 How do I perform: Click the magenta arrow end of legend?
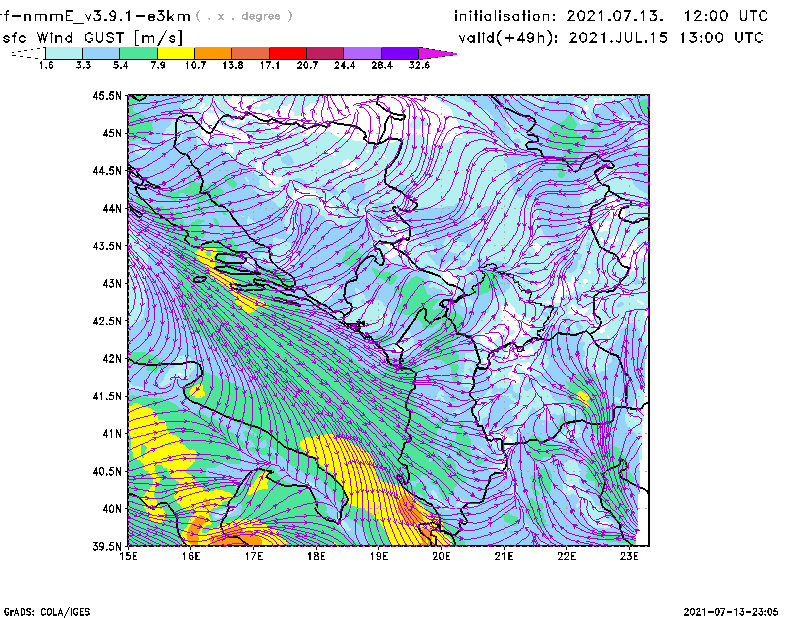click(x=437, y=53)
